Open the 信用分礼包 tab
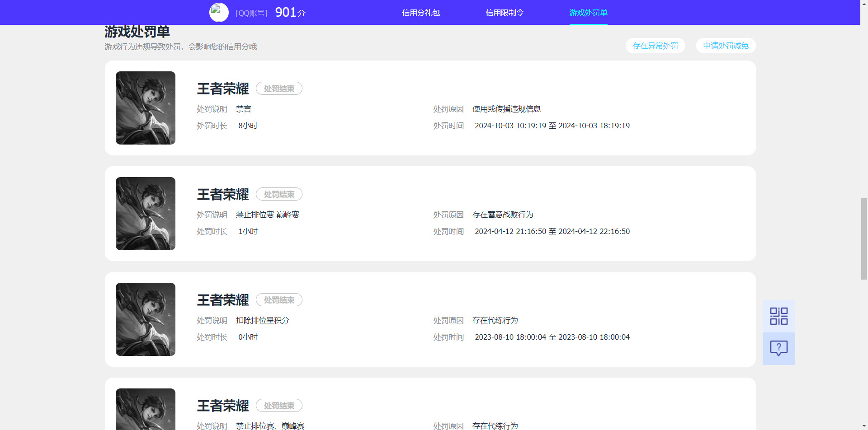 (421, 13)
